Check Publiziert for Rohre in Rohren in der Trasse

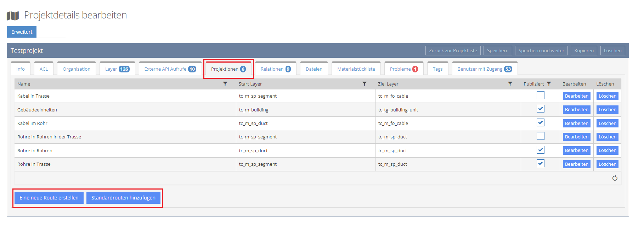coord(540,136)
